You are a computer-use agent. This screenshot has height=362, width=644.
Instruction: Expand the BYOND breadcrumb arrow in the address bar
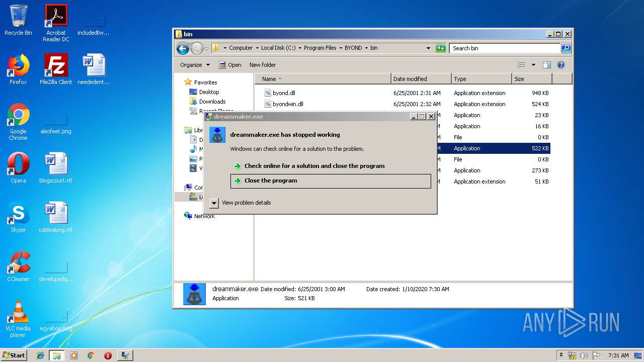(366, 48)
